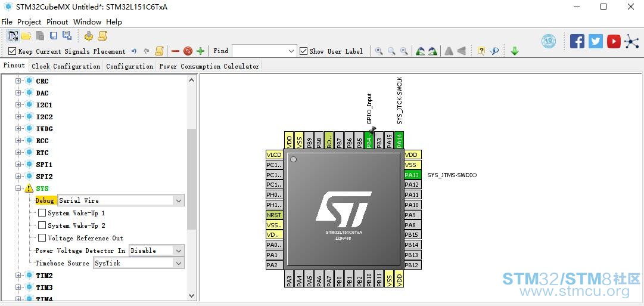Click the third magnifier zoom-out icon

405,51
